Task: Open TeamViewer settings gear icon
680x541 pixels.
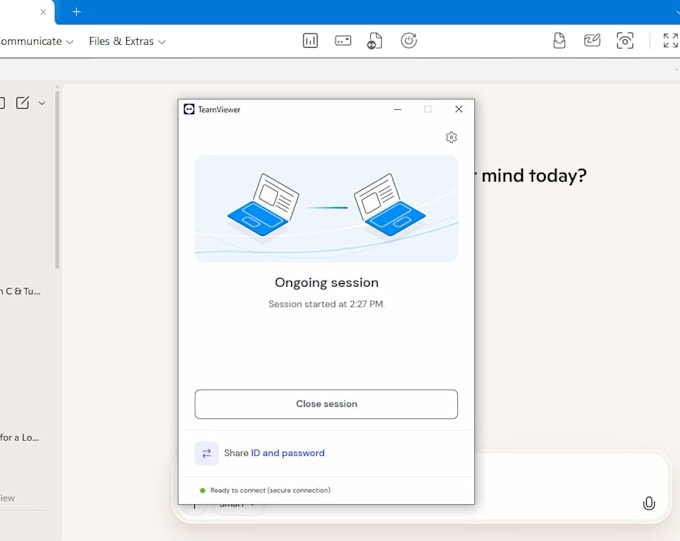Action: point(451,138)
